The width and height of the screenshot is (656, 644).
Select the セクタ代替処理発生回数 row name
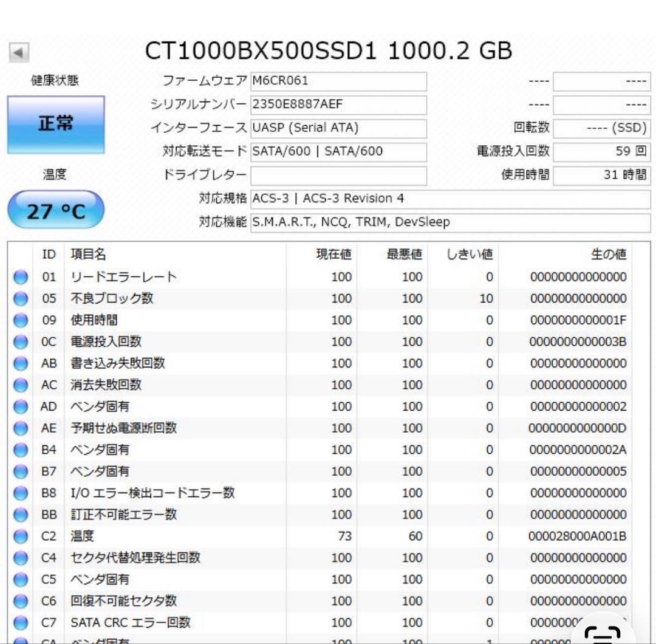coord(135,558)
